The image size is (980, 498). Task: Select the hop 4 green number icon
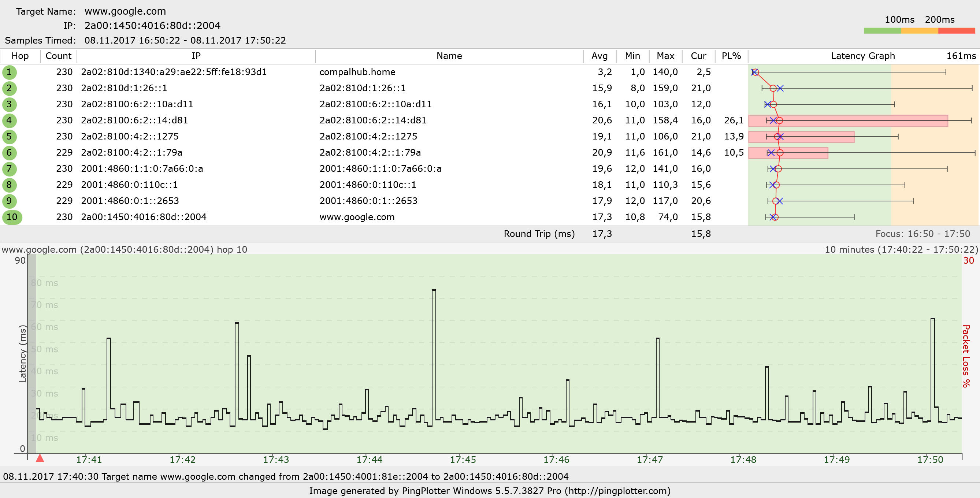(x=9, y=120)
